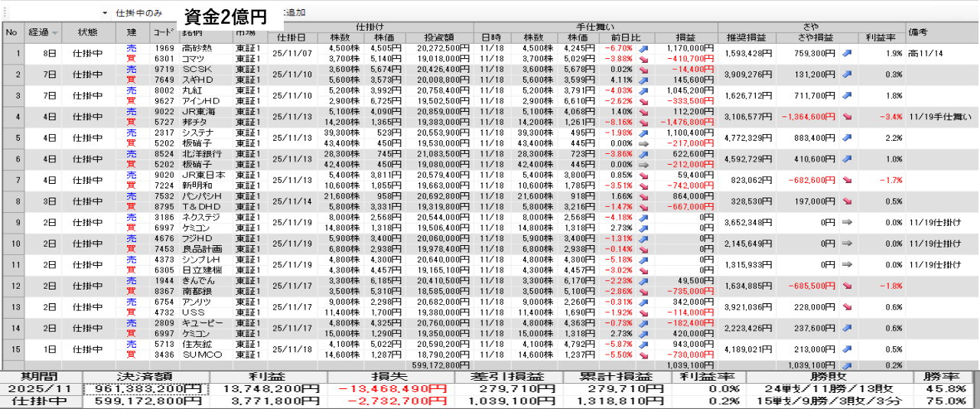Select the 2025/11 period row in the summary
Viewport: 980px width, 409px height.
point(41,388)
